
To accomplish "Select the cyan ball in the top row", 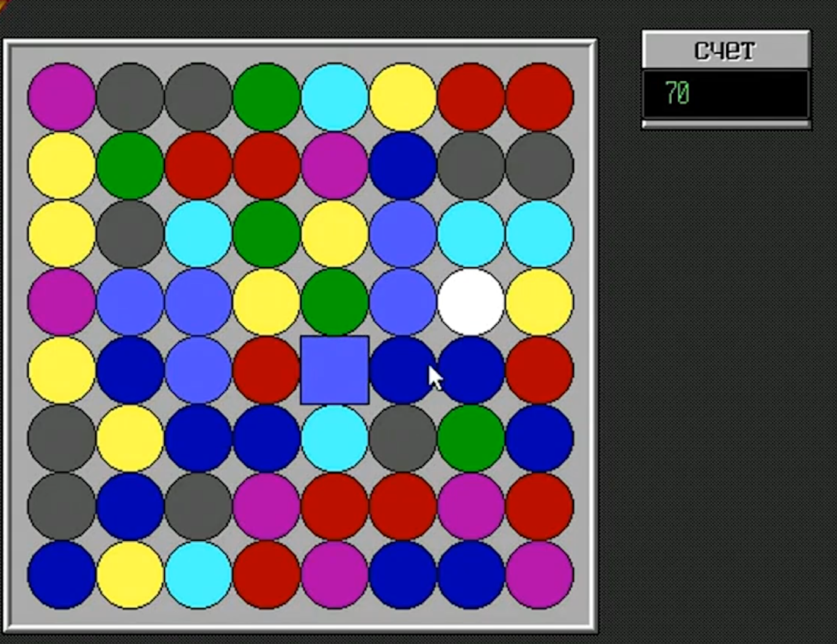I will coord(335,97).
